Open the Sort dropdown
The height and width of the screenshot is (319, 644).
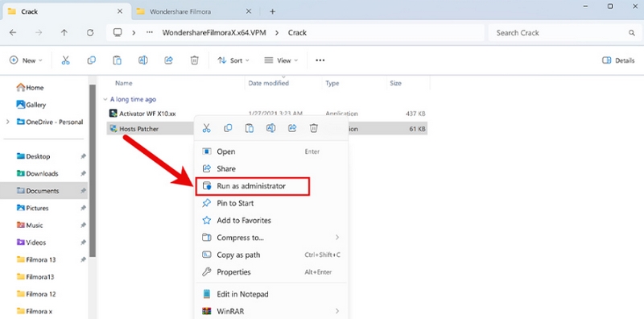233,60
